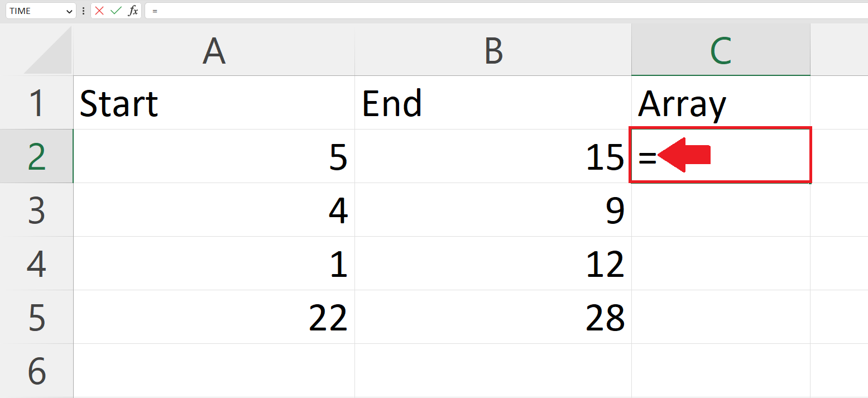This screenshot has height=398, width=868.
Task: Select column C header
Action: click(x=721, y=51)
